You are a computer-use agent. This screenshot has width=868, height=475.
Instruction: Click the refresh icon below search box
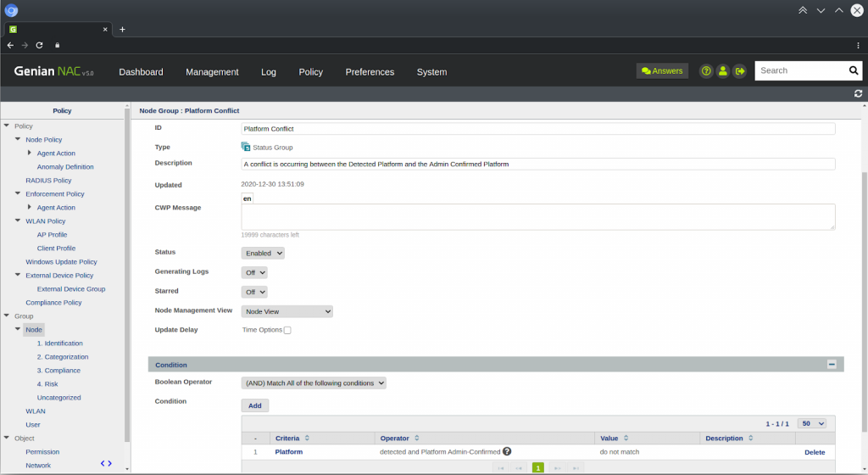[858, 93]
